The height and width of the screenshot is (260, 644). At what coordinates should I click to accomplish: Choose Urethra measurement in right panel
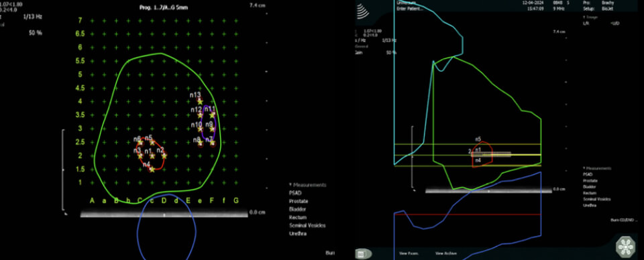click(x=590, y=205)
